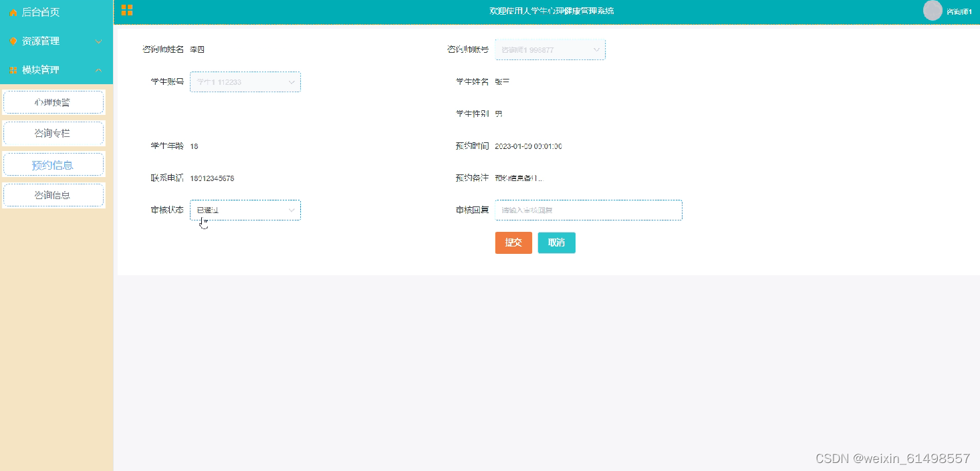Image resolution: width=980 pixels, height=471 pixels.
Task: Open 咨询专栏 submenu item
Action: pyautogui.click(x=53, y=133)
